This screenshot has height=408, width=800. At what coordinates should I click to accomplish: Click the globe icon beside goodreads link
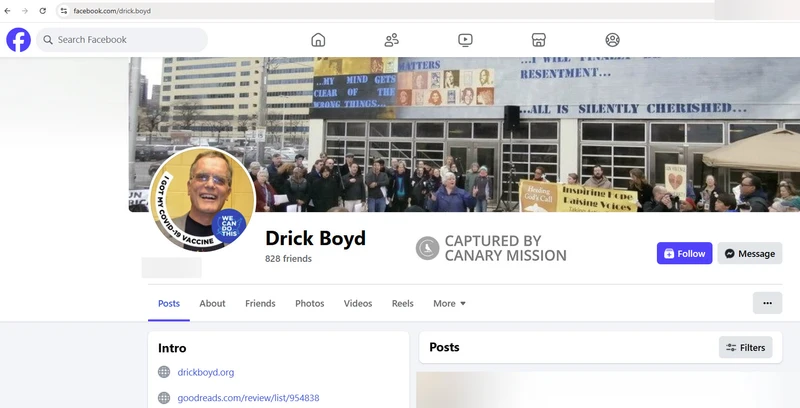click(x=164, y=397)
